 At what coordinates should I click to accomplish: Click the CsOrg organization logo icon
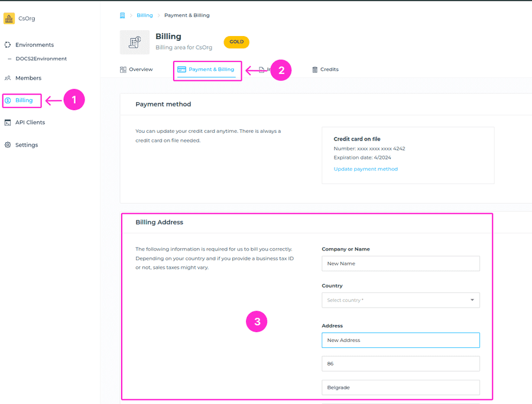pos(9,18)
